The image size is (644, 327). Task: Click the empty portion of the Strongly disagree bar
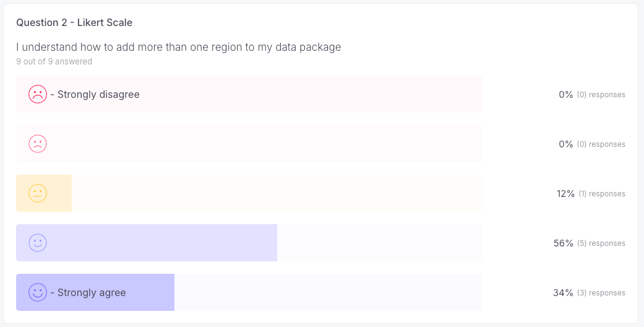pos(311,94)
